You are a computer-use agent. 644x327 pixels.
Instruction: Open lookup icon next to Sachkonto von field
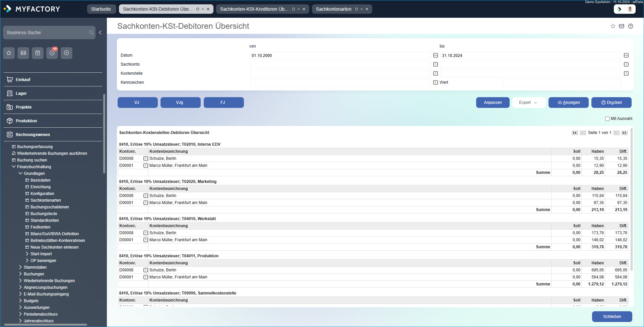tap(436, 64)
